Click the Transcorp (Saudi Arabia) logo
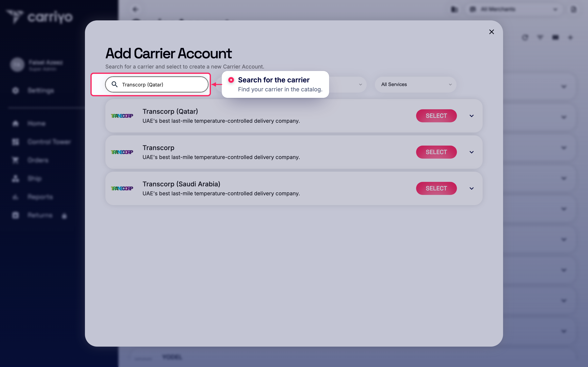 tap(122, 188)
